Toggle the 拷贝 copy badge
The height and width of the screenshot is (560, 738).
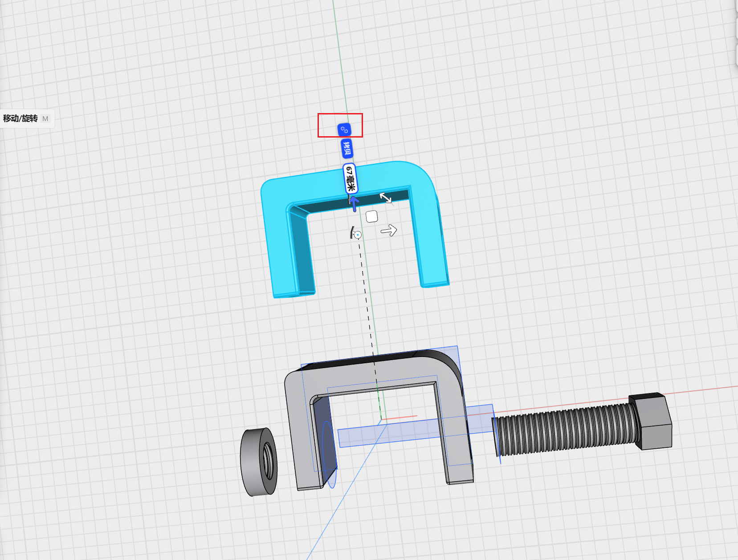coord(347,149)
